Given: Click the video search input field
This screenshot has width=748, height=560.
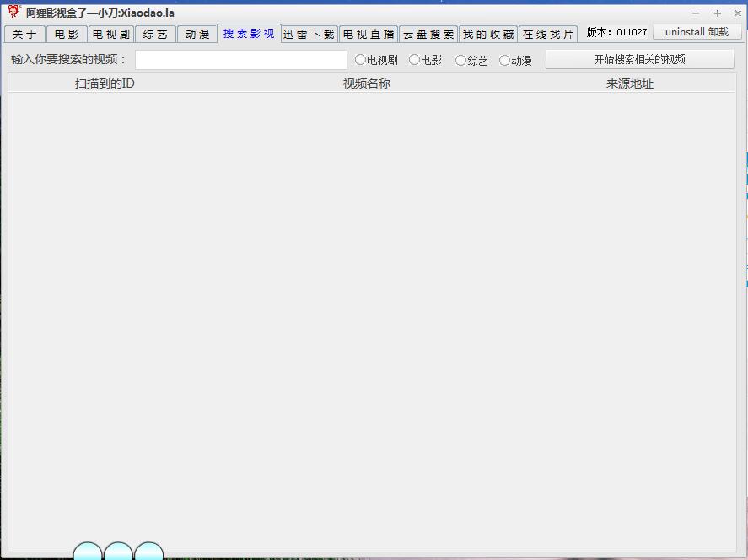Looking at the screenshot, I should [x=241, y=60].
